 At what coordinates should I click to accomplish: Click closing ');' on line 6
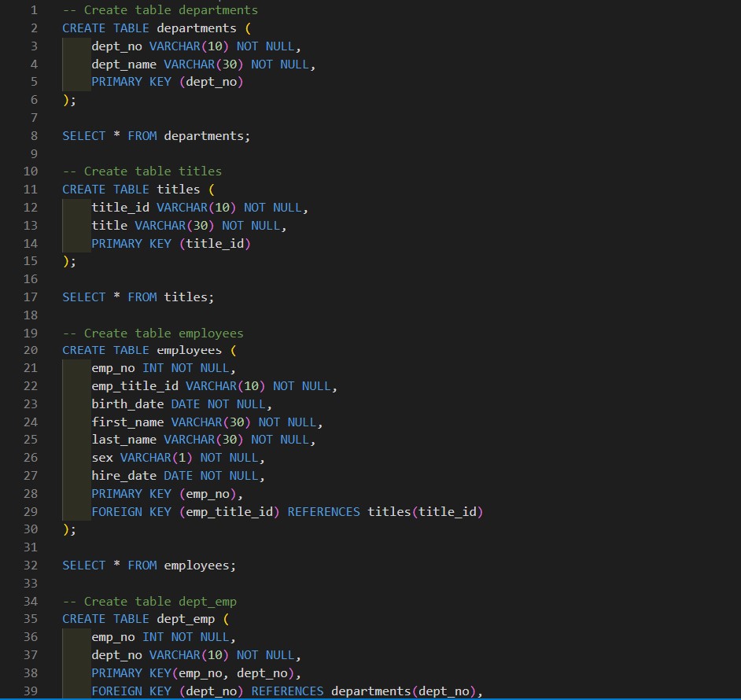coord(69,100)
